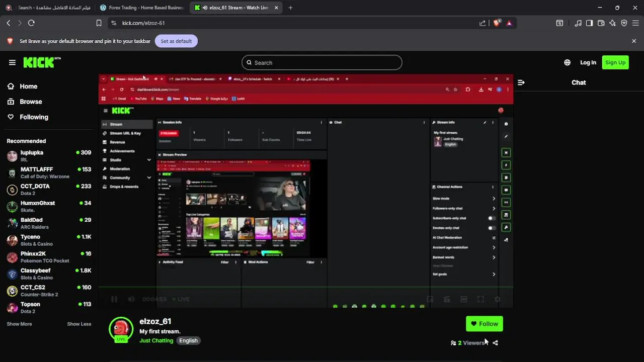Open recommended channel HumxnGhxst
644x362 pixels.
[x=49, y=207]
